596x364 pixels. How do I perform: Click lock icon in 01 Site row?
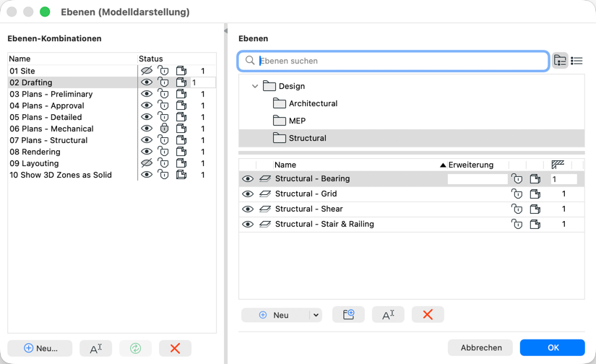[163, 71]
